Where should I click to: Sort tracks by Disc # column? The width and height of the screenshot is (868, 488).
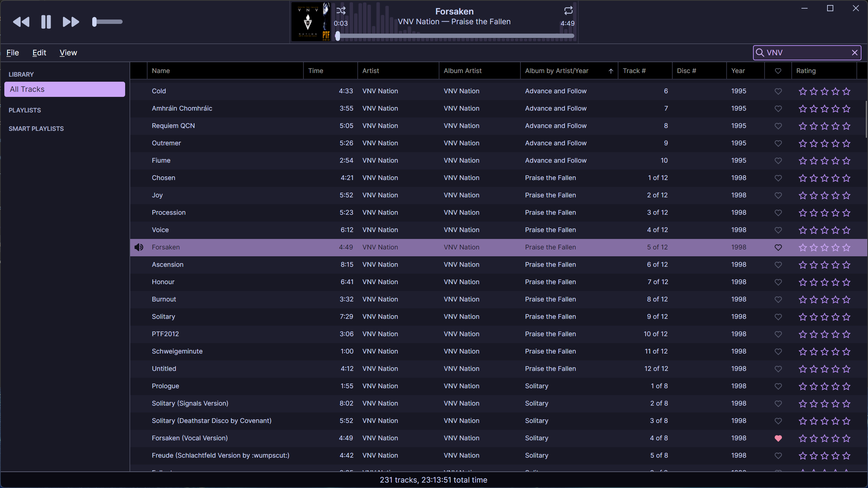coord(699,71)
